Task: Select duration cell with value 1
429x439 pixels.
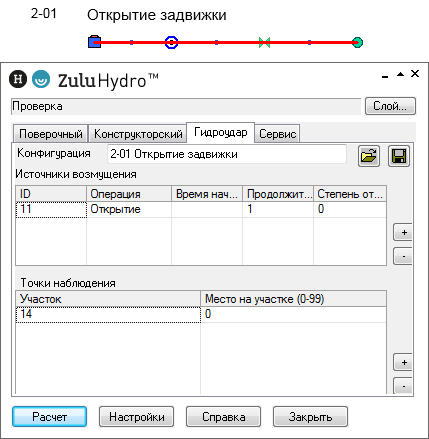Action: click(278, 209)
